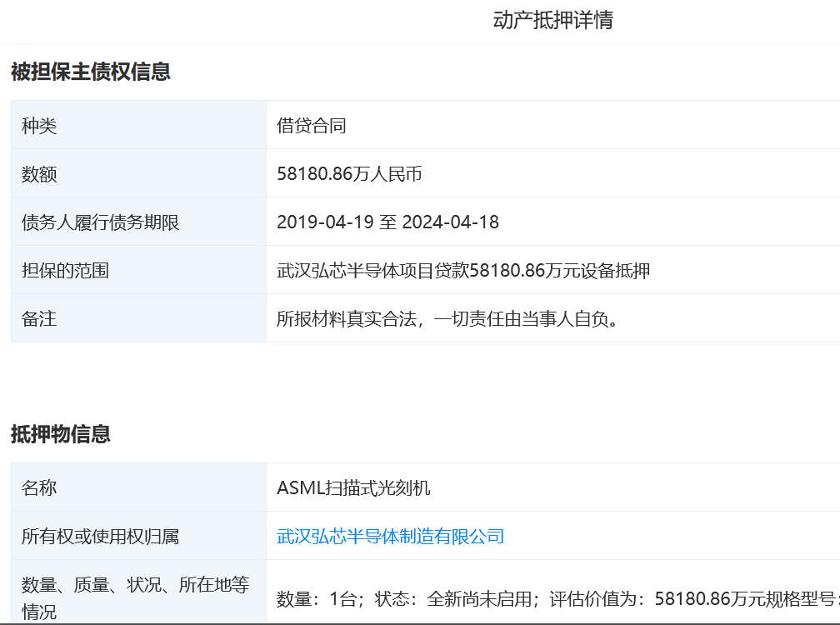
Task: Select the 2019-04-19 至 2024-04-18 date range
Action: pos(387,222)
